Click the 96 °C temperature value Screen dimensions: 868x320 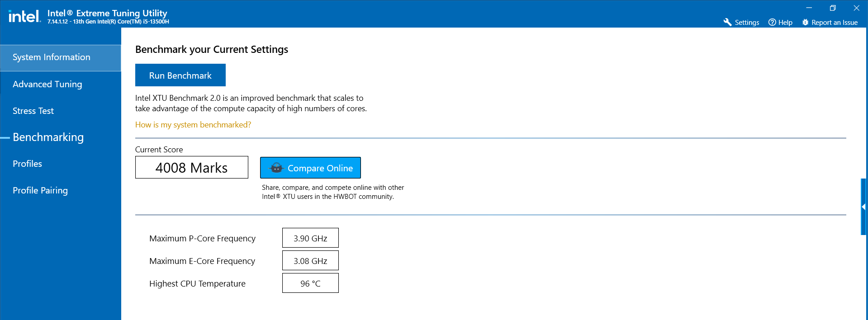click(310, 283)
